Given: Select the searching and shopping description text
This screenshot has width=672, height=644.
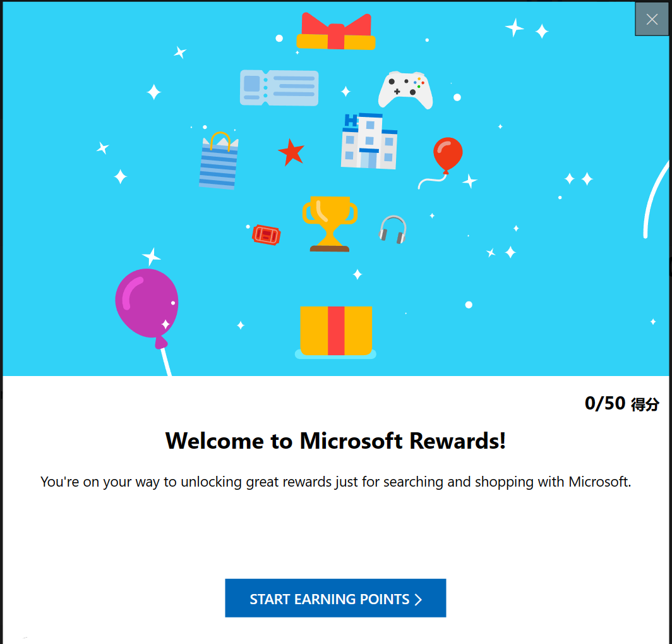Looking at the screenshot, I should click(x=335, y=482).
